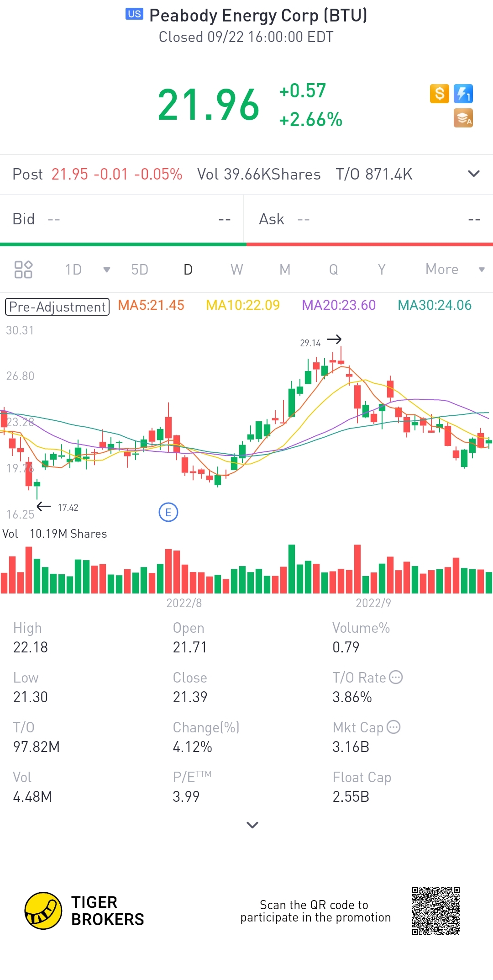Viewport: 493px width, 980px height.
Task: Switch to the 1D chart tab
Action: 73,270
